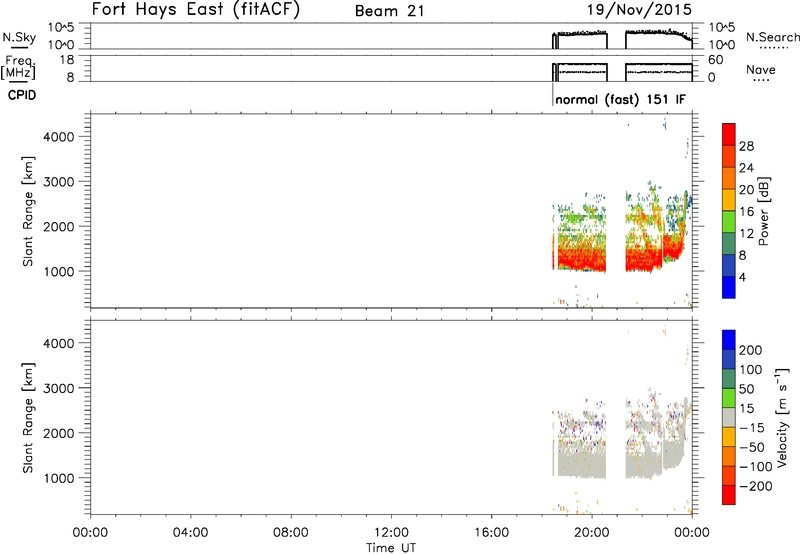
Task: Click the red high-power echo band before 20:00
Action: (582, 259)
